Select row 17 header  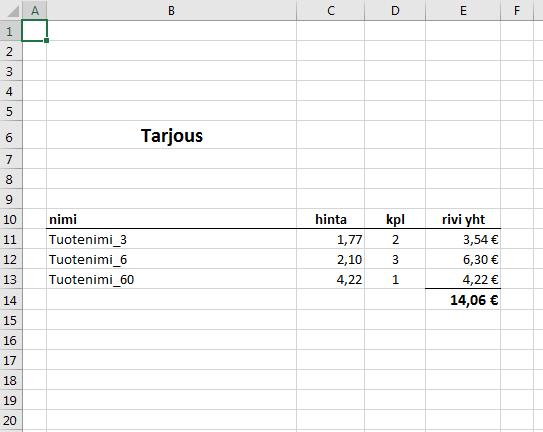pos(11,360)
